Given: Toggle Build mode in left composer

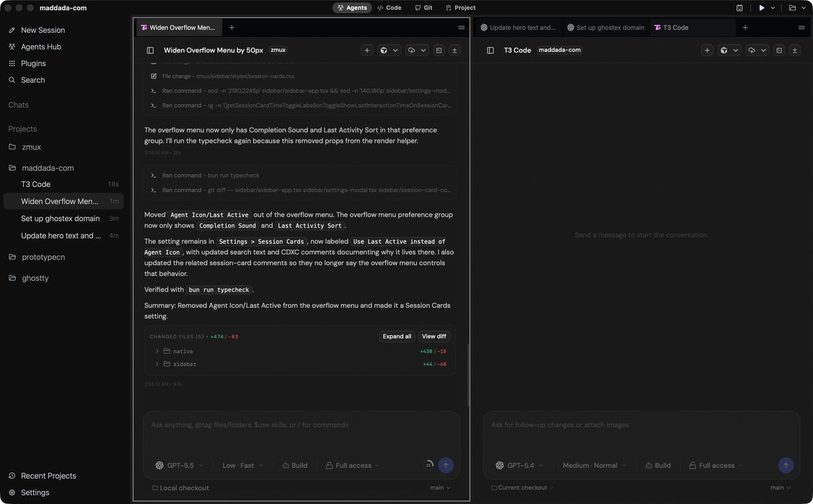Looking at the screenshot, I should tap(295, 465).
